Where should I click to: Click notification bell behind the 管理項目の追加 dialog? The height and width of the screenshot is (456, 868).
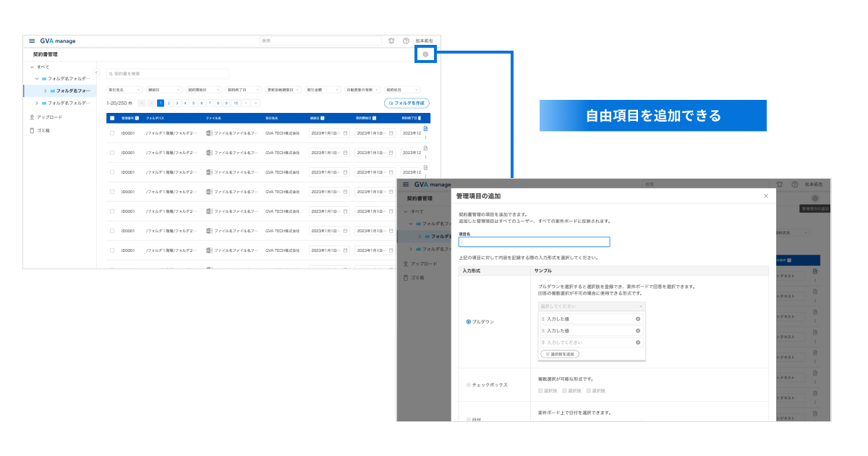tap(780, 185)
